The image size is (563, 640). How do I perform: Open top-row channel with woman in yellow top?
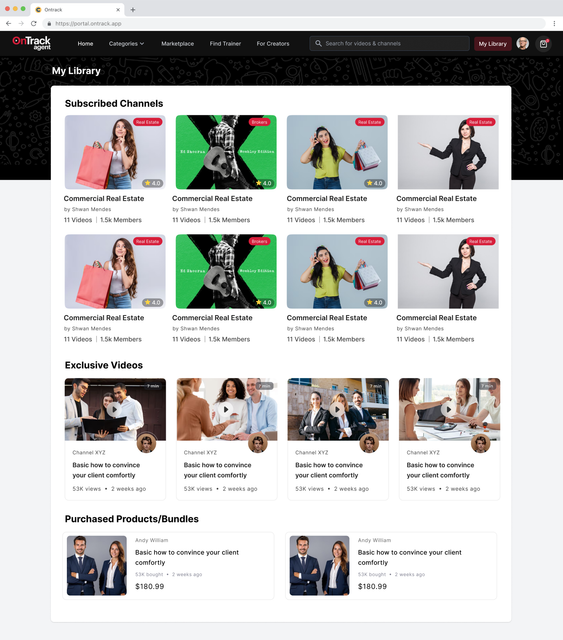click(337, 152)
